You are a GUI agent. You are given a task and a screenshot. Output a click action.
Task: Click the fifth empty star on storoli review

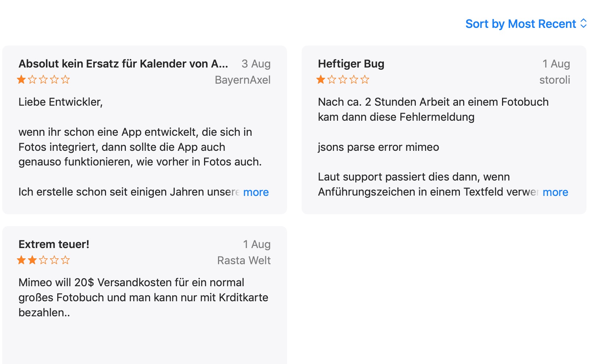[x=365, y=80]
